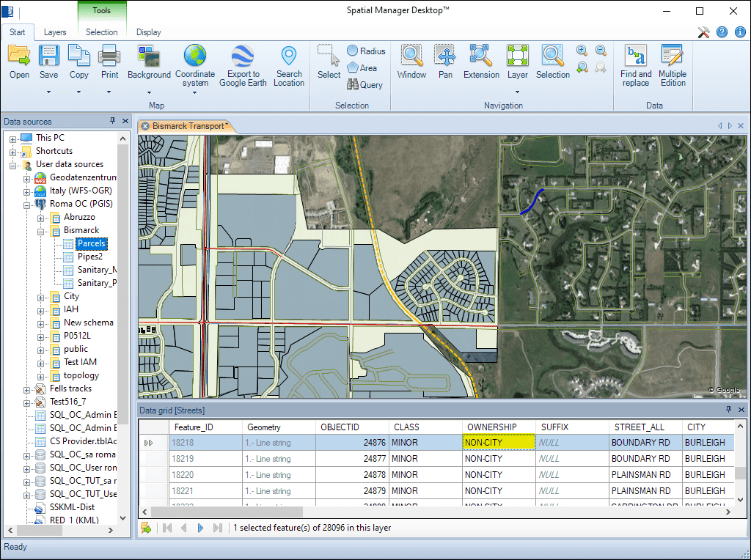
Task: Switch to the Layers ribbon tab
Action: click(x=55, y=32)
